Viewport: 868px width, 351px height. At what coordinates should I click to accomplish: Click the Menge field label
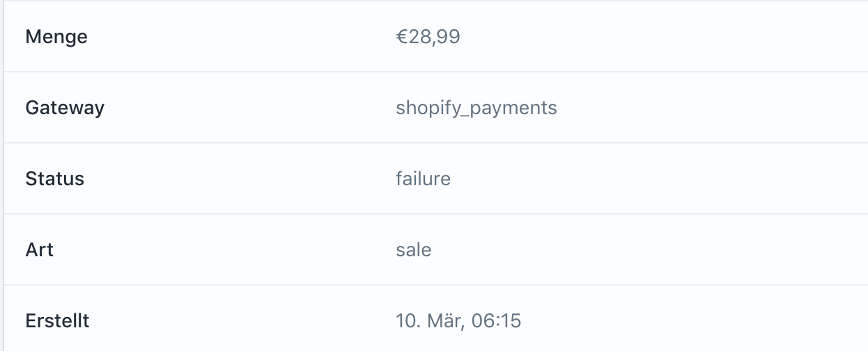pos(56,36)
